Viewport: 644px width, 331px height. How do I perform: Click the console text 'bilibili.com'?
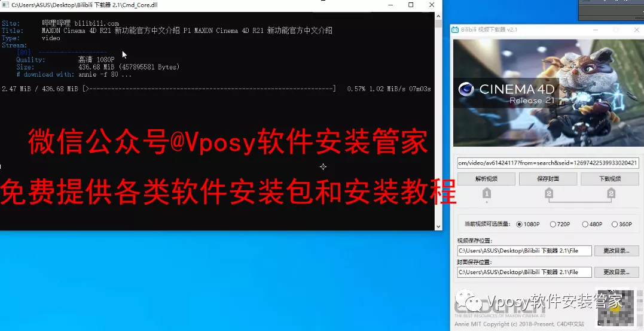pos(96,23)
